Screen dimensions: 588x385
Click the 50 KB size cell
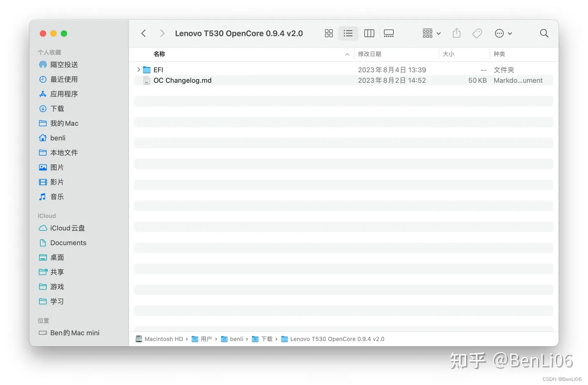(x=477, y=80)
